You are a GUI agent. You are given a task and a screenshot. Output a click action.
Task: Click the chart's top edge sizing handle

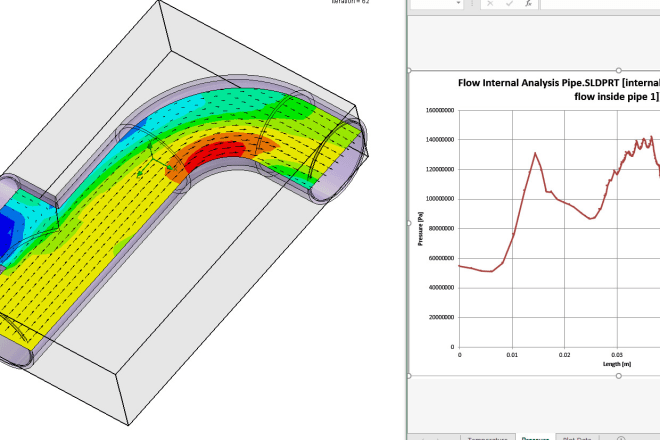(618, 70)
